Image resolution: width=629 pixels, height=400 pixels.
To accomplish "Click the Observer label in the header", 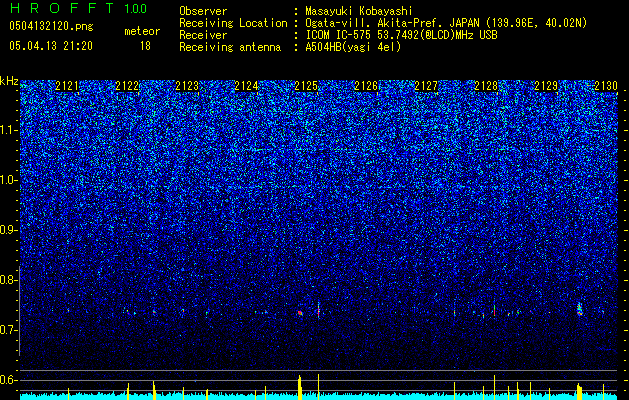I will click(x=203, y=11).
